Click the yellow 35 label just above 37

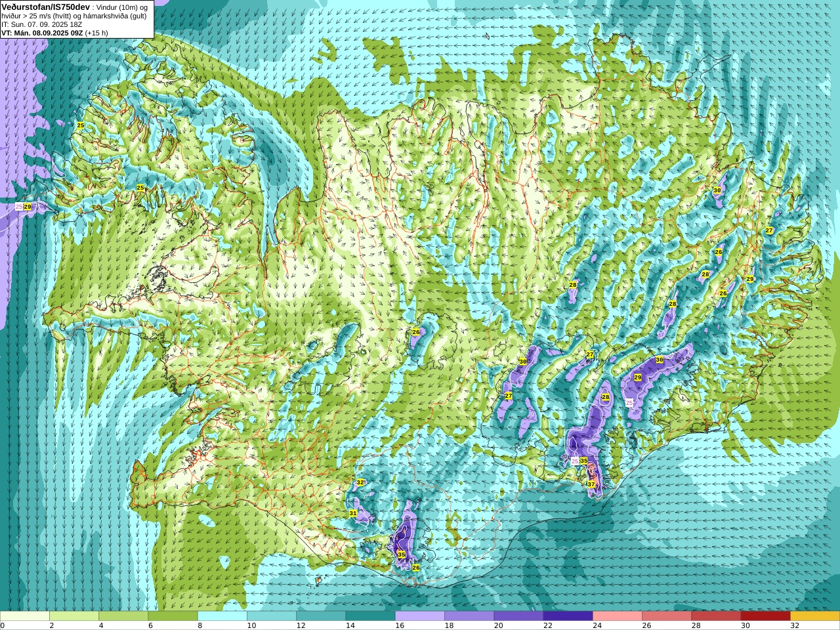point(584,461)
